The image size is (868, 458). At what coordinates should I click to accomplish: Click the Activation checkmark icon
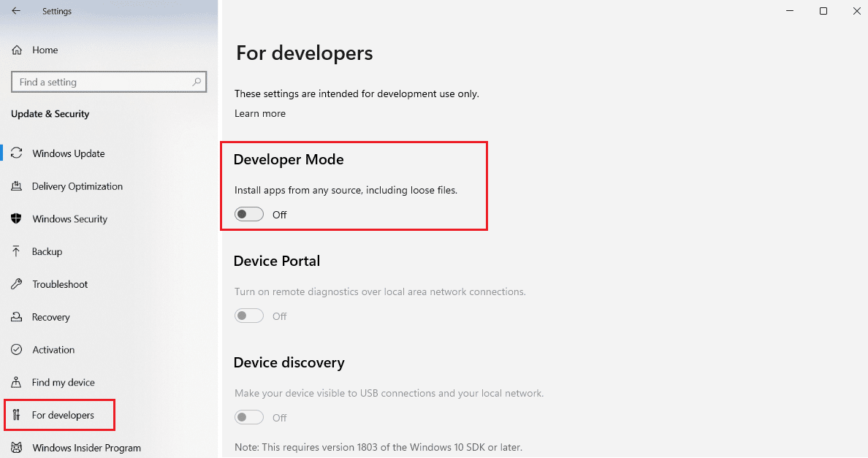tap(17, 350)
